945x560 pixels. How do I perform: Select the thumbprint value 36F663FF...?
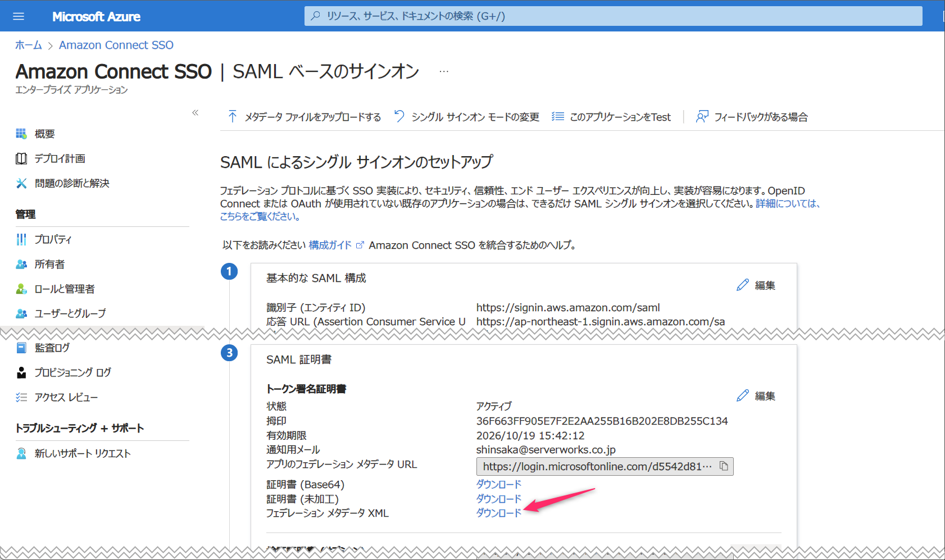pyautogui.click(x=602, y=421)
